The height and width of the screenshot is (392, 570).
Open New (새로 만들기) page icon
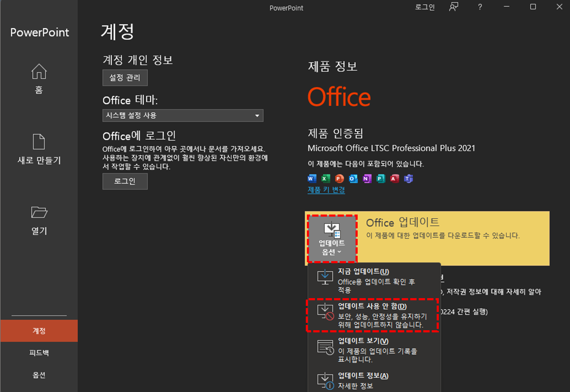click(x=39, y=142)
